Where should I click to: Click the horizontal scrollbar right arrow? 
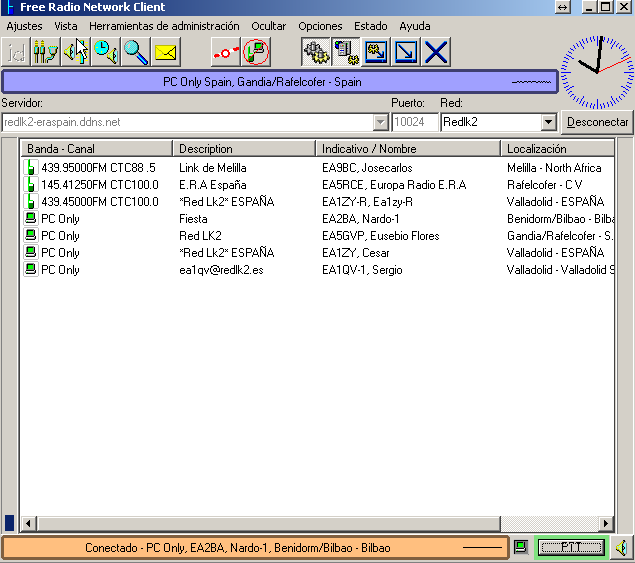coord(606,523)
